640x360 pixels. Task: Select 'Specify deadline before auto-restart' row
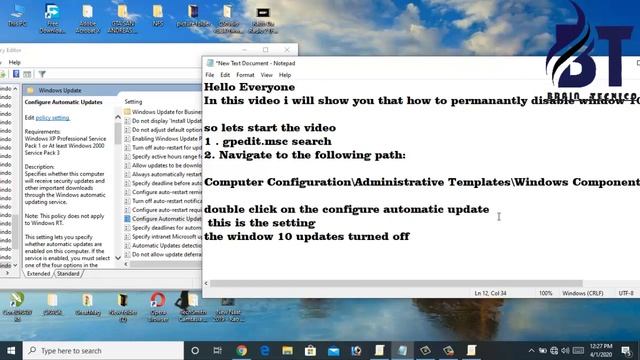click(163, 183)
